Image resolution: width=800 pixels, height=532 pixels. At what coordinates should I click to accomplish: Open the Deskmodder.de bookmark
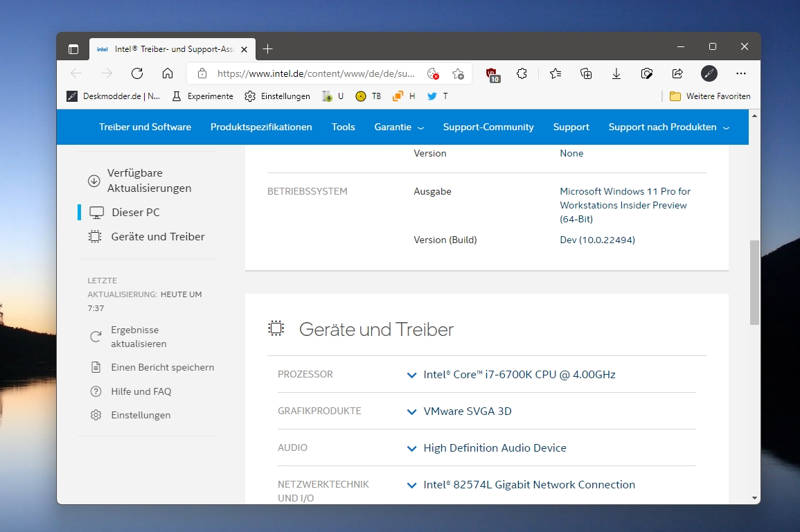click(114, 96)
